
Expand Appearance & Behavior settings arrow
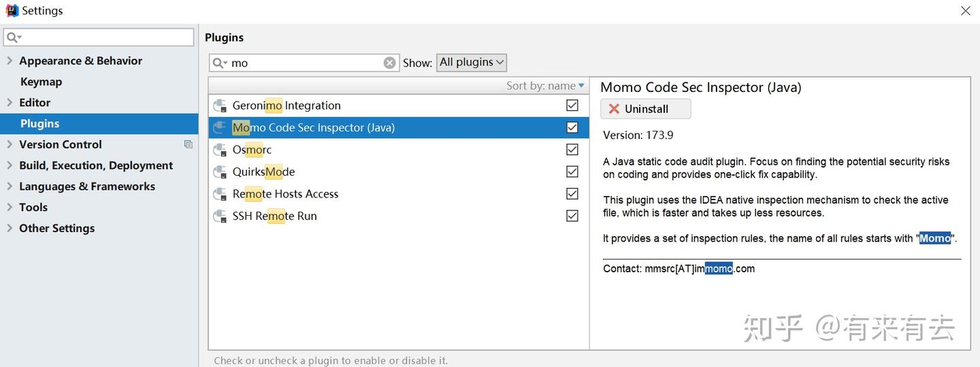(x=10, y=61)
